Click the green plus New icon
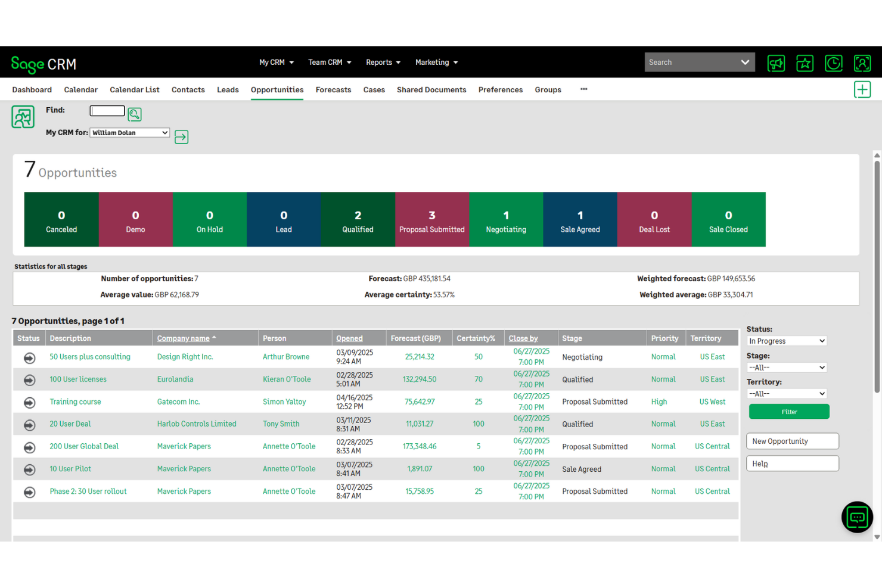882x588 pixels. click(x=862, y=89)
